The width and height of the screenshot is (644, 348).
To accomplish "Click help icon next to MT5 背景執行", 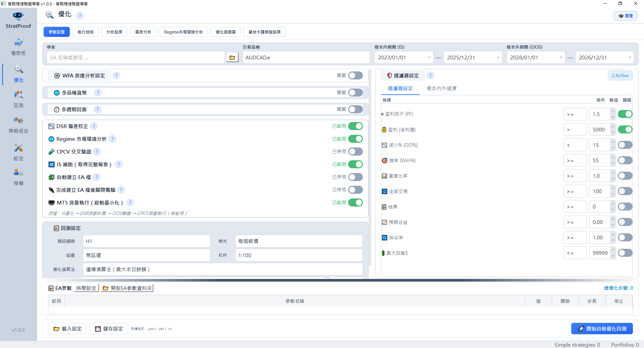I will pyautogui.click(x=130, y=202).
